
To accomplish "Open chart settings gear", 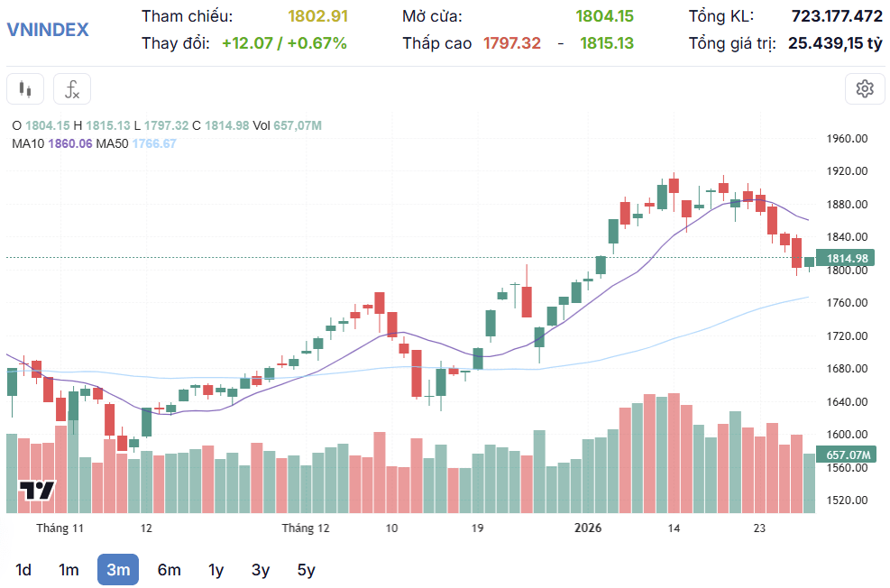I will click(865, 89).
